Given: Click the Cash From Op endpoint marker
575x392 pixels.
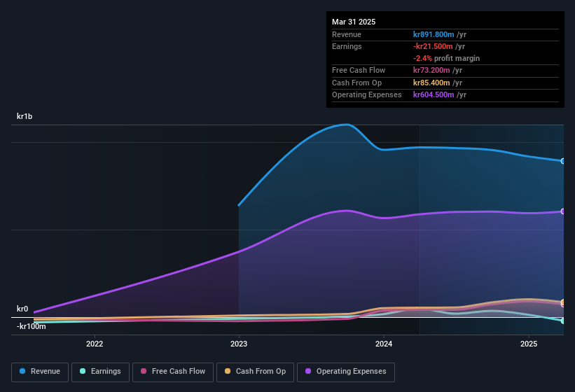Looking at the screenshot, I should [x=562, y=302].
